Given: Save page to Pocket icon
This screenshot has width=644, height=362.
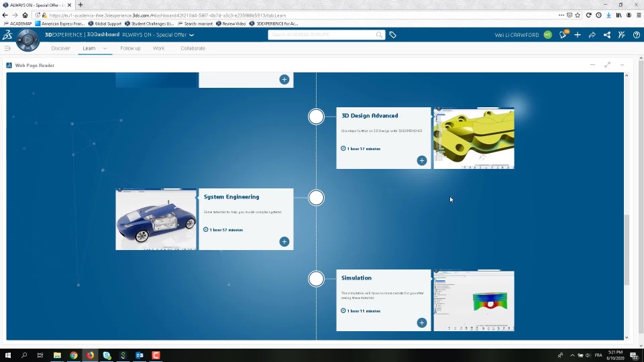Looking at the screenshot, I should coord(570,15).
